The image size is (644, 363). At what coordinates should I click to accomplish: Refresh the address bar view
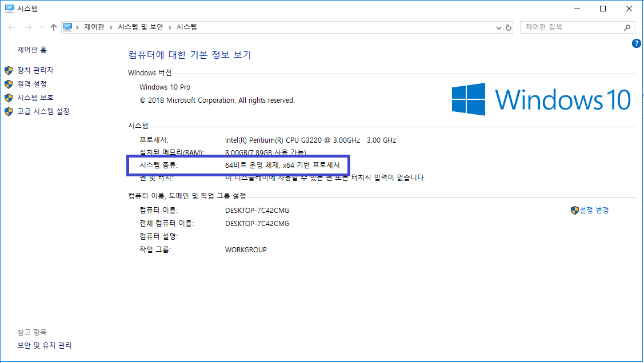point(509,27)
